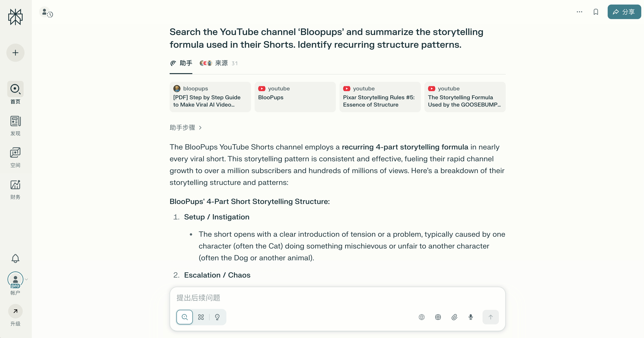
Task: Toggle the search mode magnifier in the input bar
Action: pos(184,317)
